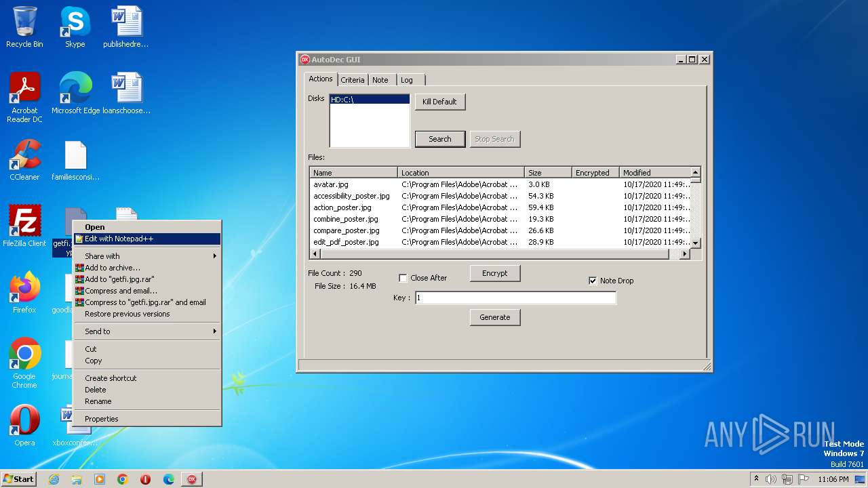Switch to the Actions tab
Screen dimensions: 868x488
321,79
